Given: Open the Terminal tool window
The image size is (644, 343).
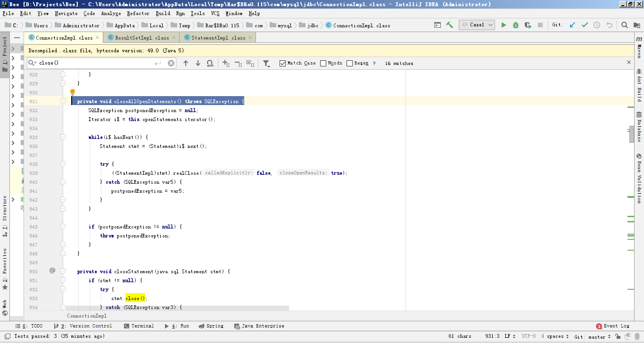Looking at the screenshot, I should click(139, 326).
